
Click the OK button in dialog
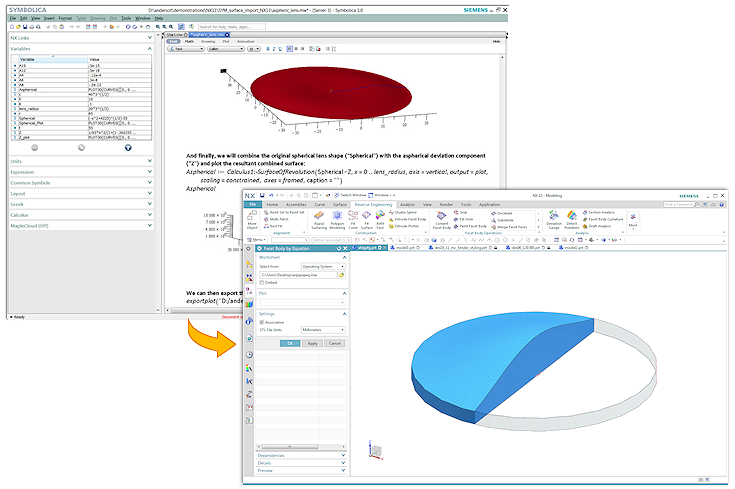pyautogui.click(x=289, y=343)
